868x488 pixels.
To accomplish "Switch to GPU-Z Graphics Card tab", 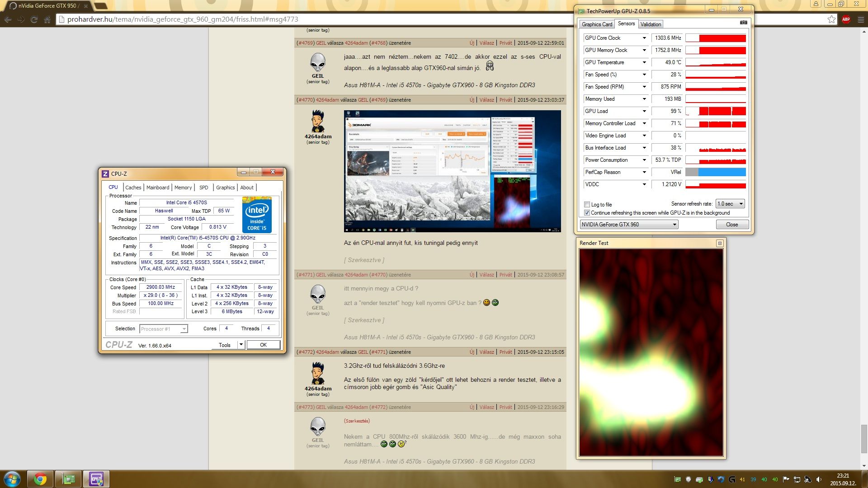I will pyautogui.click(x=597, y=24).
